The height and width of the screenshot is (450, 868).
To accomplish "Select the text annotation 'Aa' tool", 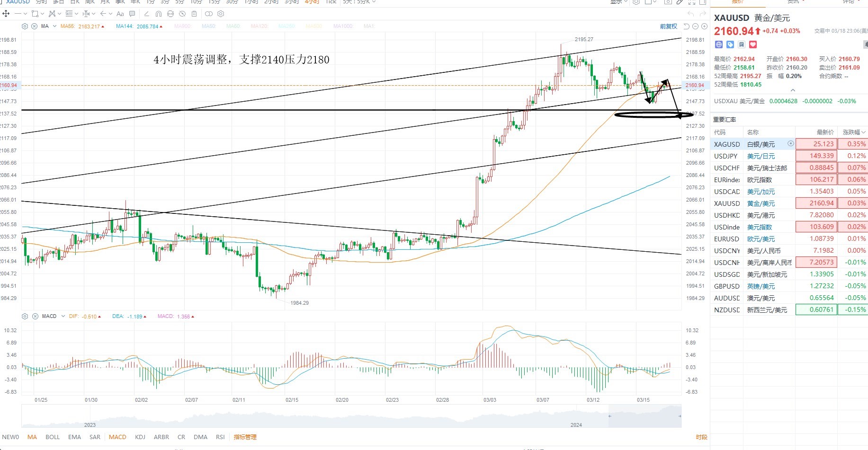I will click(120, 14).
